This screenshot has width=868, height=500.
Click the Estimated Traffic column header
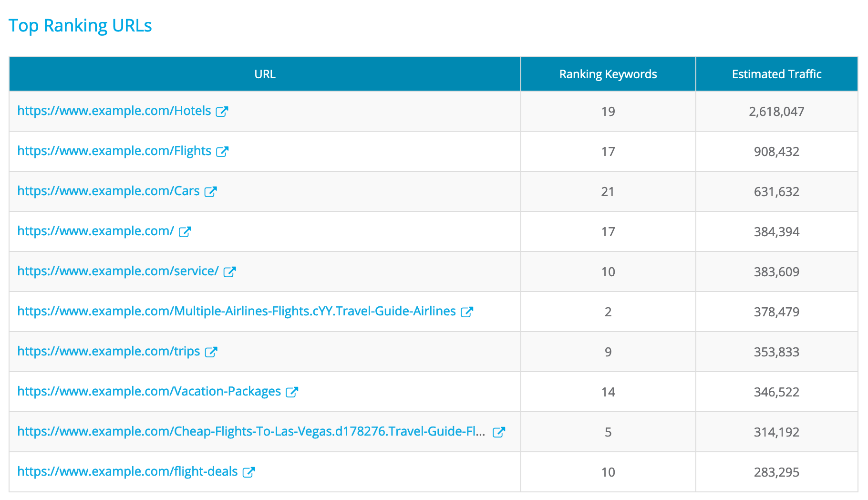tap(776, 74)
